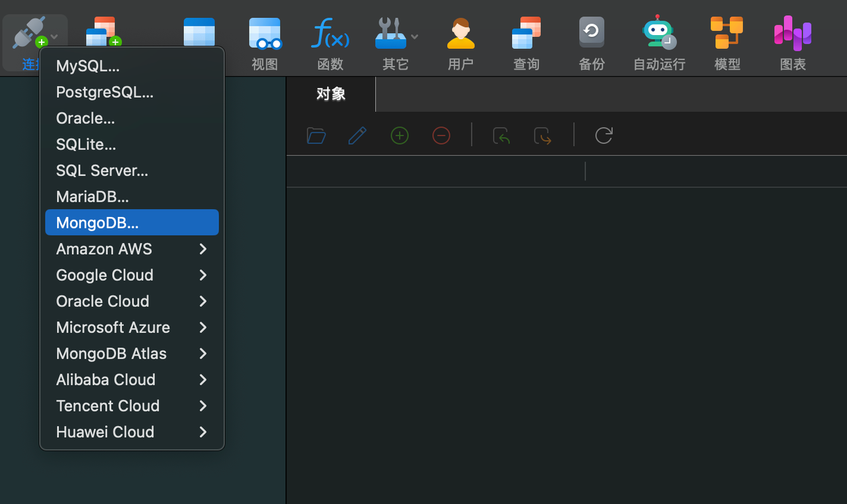The height and width of the screenshot is (504, 847).
Task: Click the green plus (new object) icon
Action: (400, 136)
